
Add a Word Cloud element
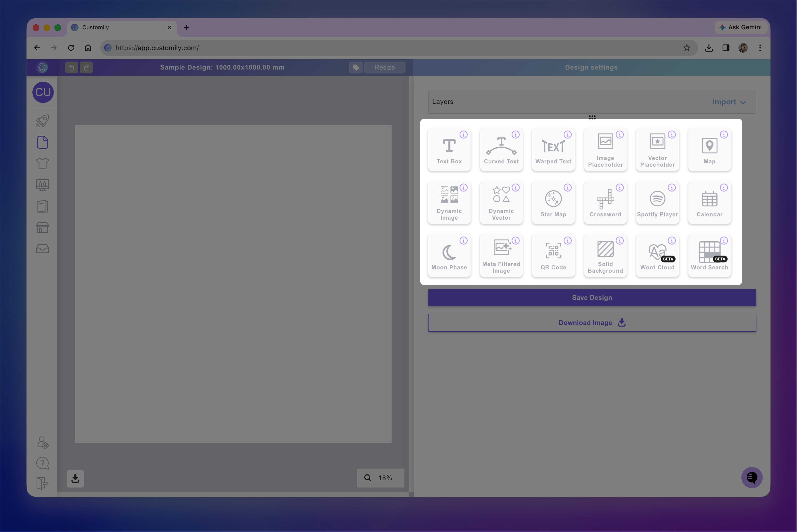657,256
